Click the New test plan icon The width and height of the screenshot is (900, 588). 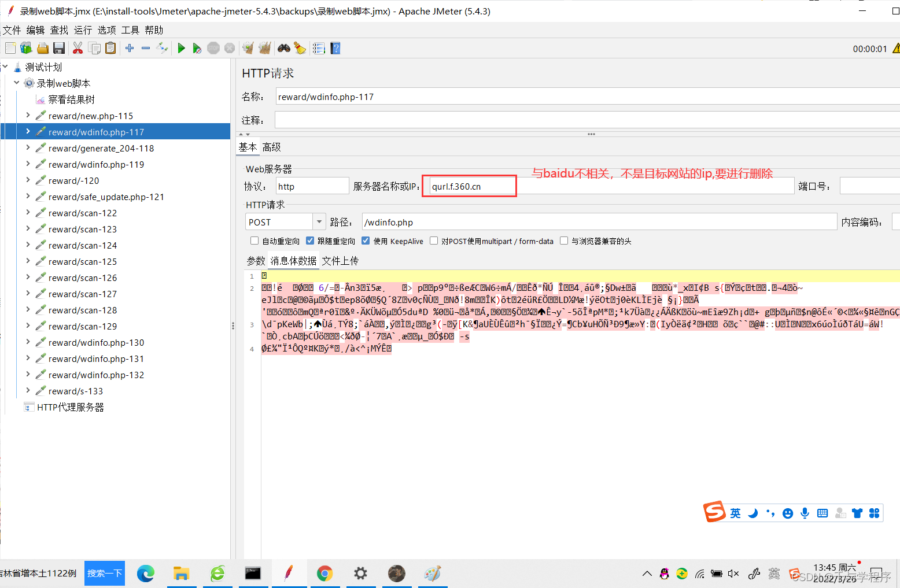[x=10, y=48]
